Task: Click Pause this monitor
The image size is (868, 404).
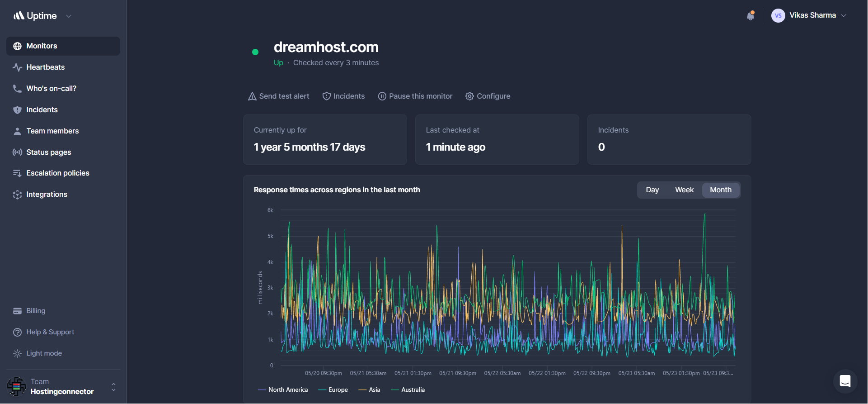Action: (415, 96)
